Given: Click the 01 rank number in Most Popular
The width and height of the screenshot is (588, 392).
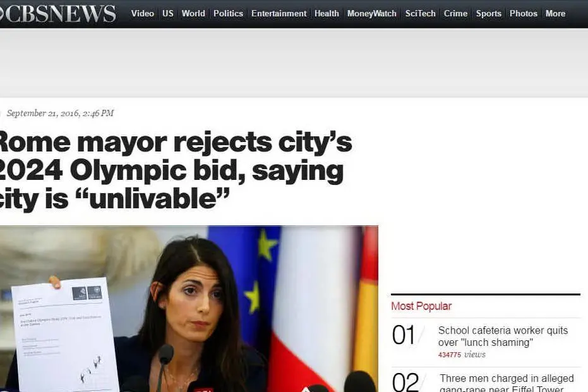Looking at the screenshot, I should click(x=404, y=335).
